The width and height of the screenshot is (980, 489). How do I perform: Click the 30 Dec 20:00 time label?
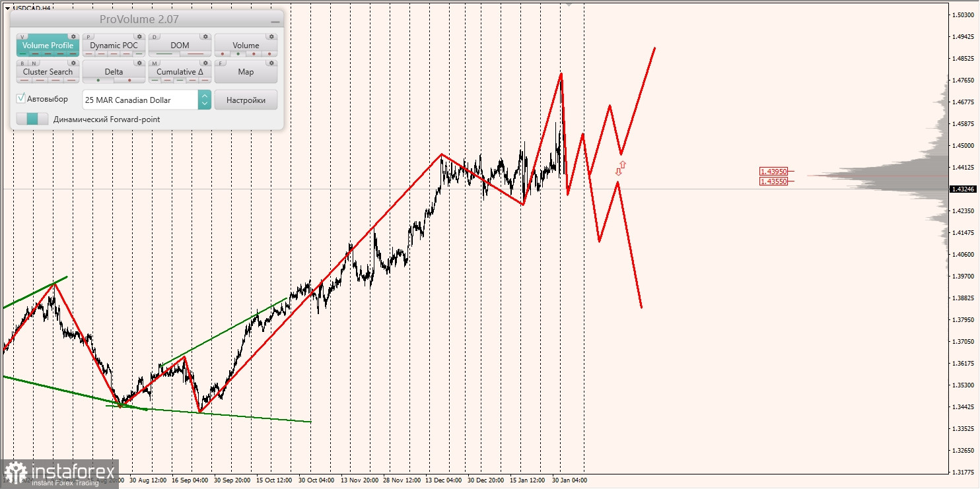[486, 480]
